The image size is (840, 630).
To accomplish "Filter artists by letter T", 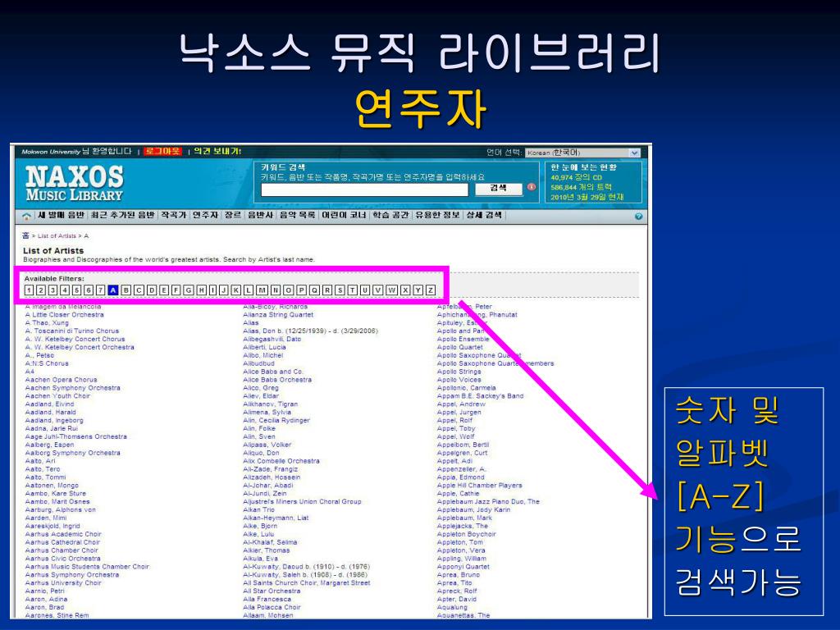I will (353, 290).
